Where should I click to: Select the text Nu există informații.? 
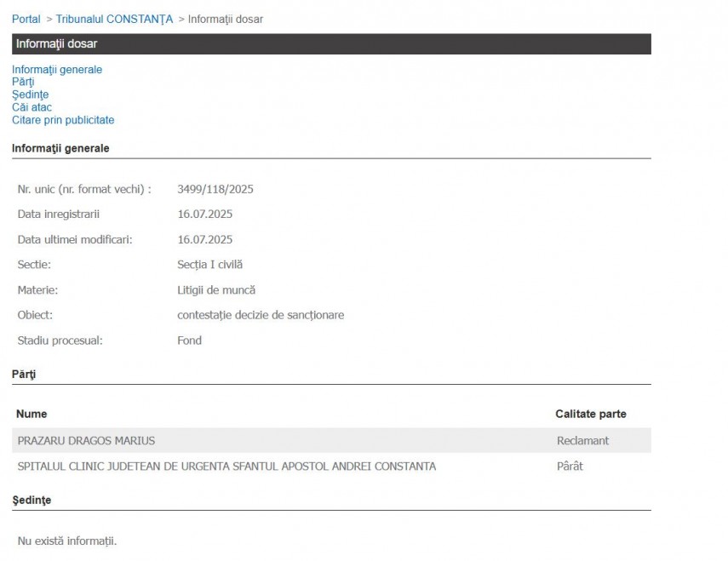(67, 541)
